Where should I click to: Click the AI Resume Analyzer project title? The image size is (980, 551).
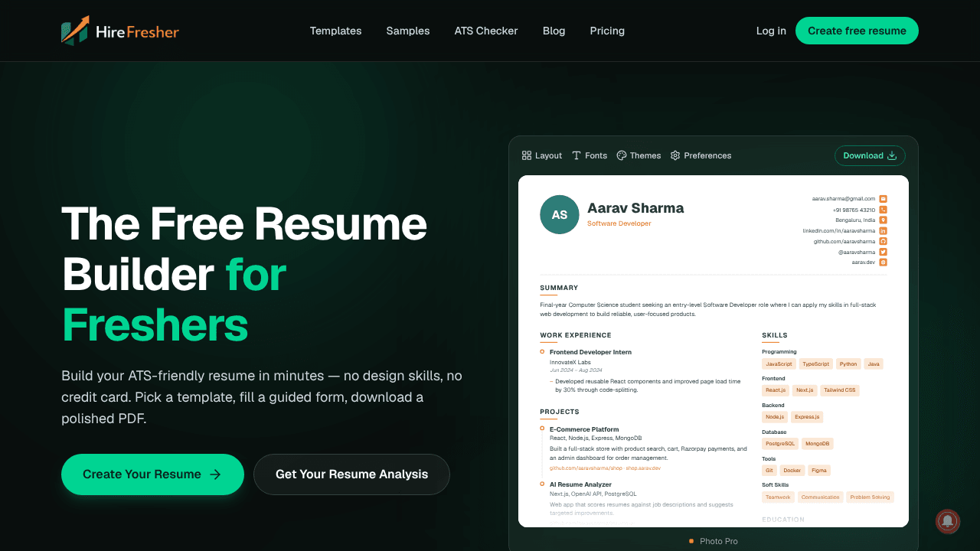point(580,484)
